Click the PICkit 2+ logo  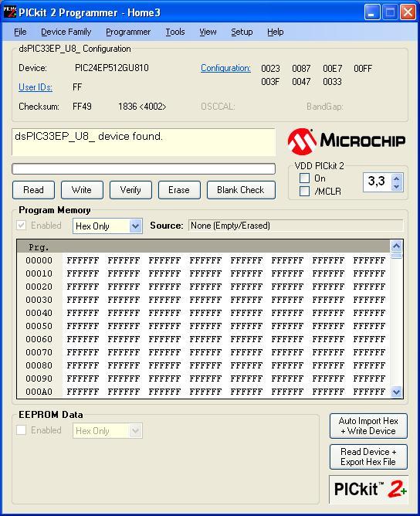click(368, 489)
